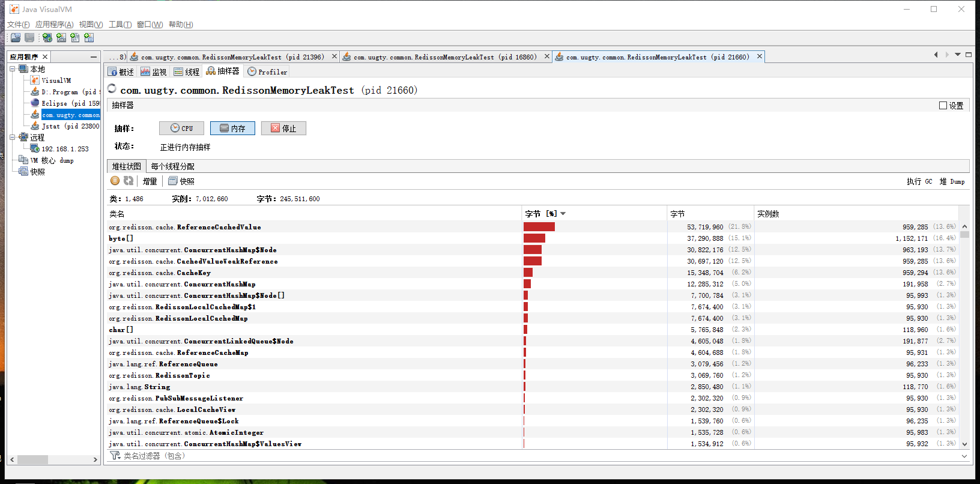Click 执行 GC to run garbage collection
980x484 pixels.
point(919,181)
